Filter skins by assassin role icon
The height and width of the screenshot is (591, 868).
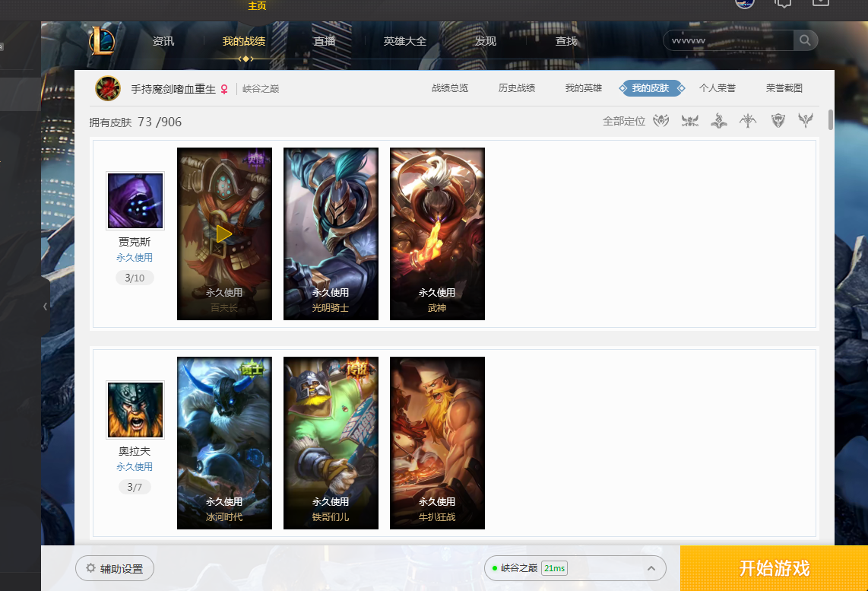(x=689, y=120)
